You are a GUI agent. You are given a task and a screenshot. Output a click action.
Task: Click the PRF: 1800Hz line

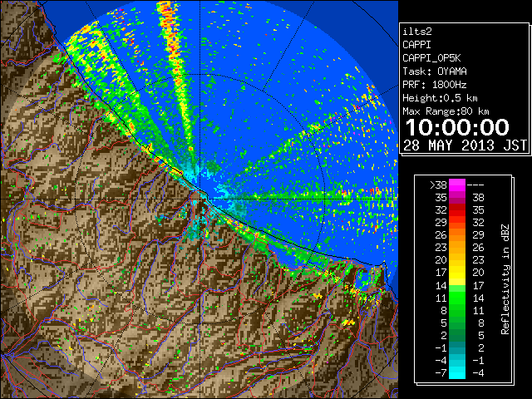pos(435,85)
